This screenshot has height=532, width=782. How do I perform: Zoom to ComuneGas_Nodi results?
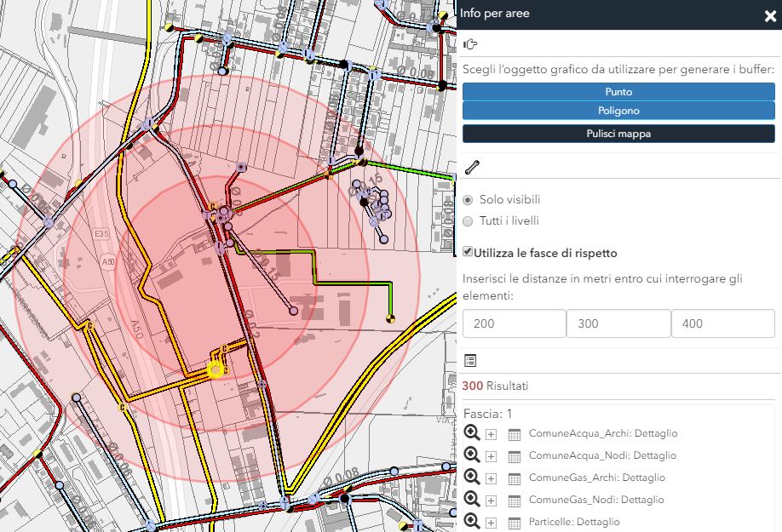pos(472,499)
